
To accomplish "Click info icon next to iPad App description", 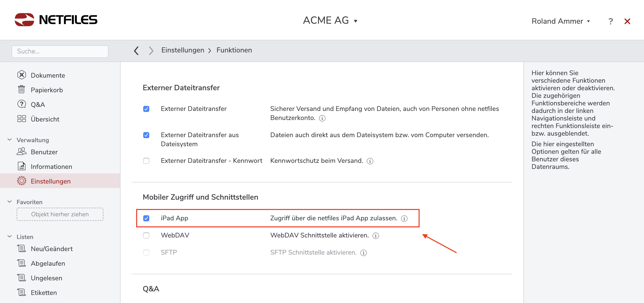I will 404,219.
